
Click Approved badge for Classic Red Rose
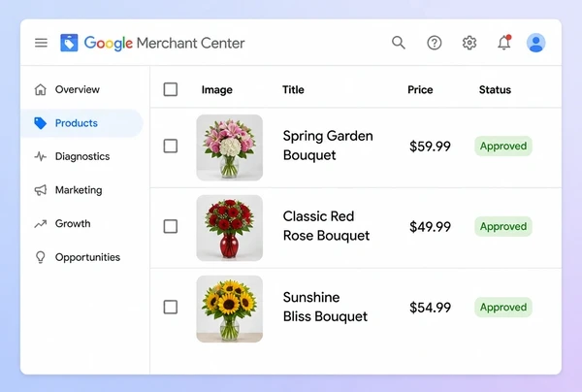click(503, 226)
